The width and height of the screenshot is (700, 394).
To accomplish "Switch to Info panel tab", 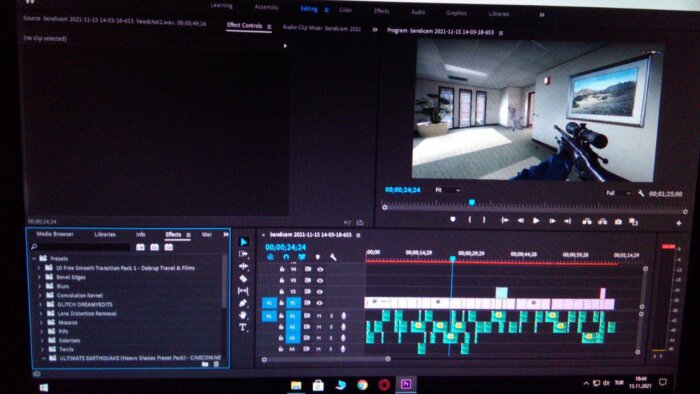I will (x=141, y=234).
